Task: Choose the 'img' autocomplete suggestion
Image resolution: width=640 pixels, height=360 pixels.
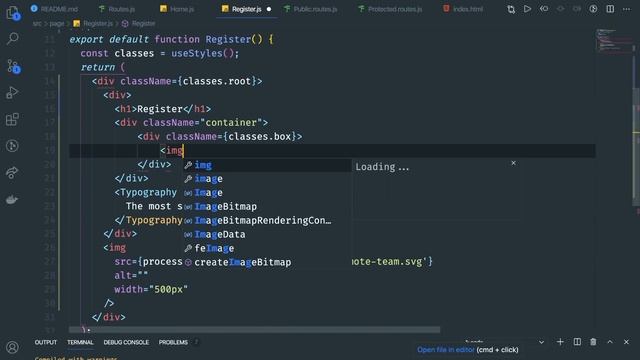Action: 267,165
